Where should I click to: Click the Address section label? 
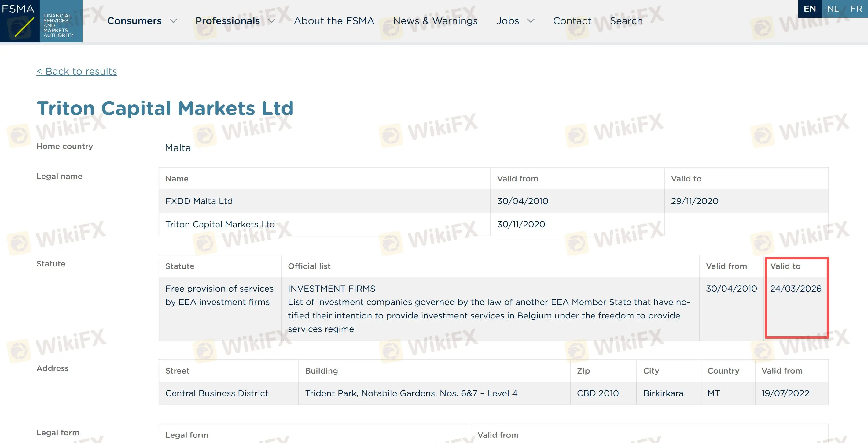[53, 368]
